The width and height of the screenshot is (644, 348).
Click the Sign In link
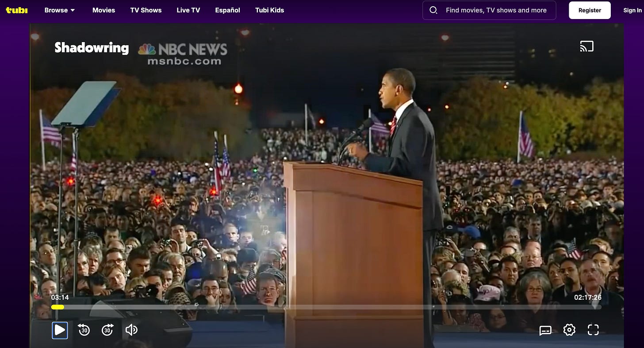coord(632,10)
